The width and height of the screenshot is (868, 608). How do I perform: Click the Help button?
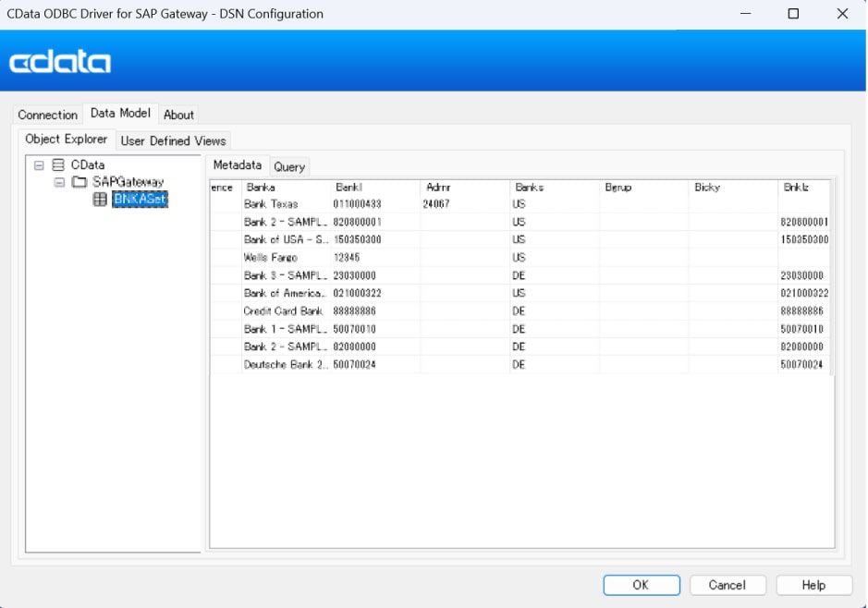click(x=813, y=585)
